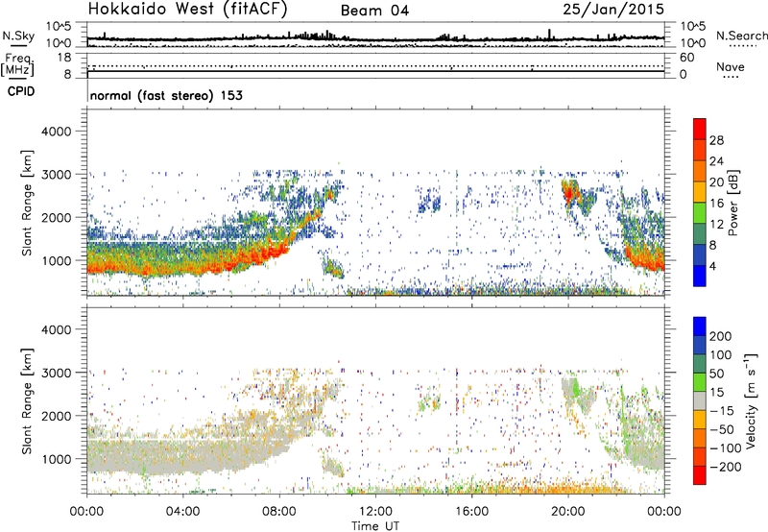
Task: Click the '04:00' time axis tick
Action: click(x=182, y=512)
